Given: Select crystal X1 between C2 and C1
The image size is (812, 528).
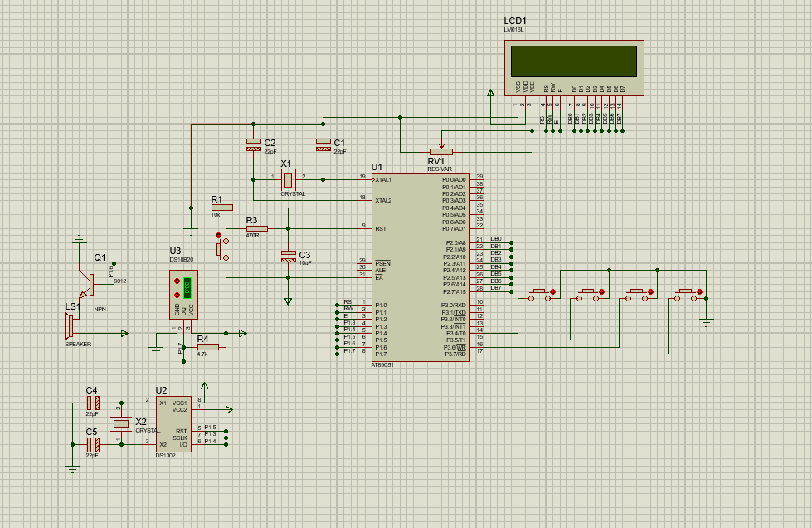Looking at the screenshot, I should 288,180.
